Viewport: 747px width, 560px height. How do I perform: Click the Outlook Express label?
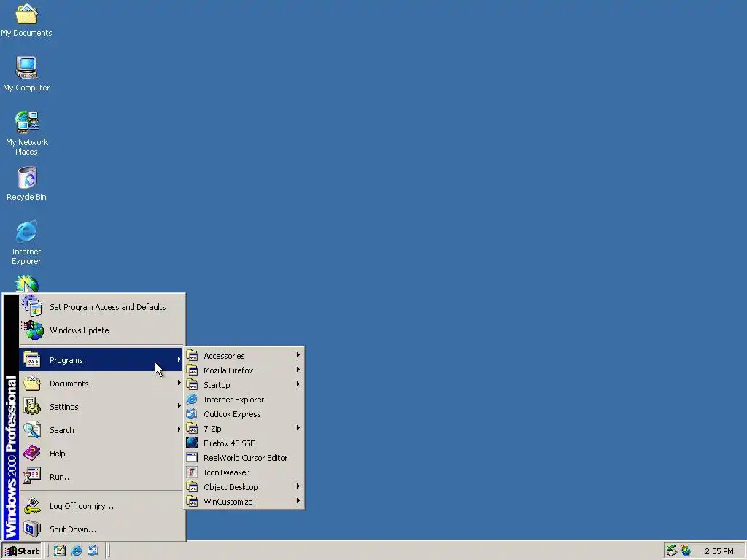[x=232, y=414]
